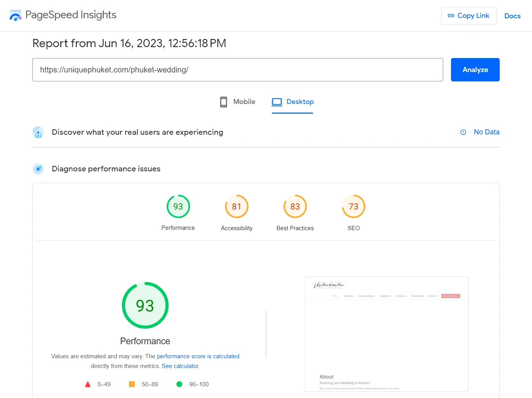This screenshot has width=532, height=398.
Task: Click the 90–100 legend text
Action: [199, 384]
